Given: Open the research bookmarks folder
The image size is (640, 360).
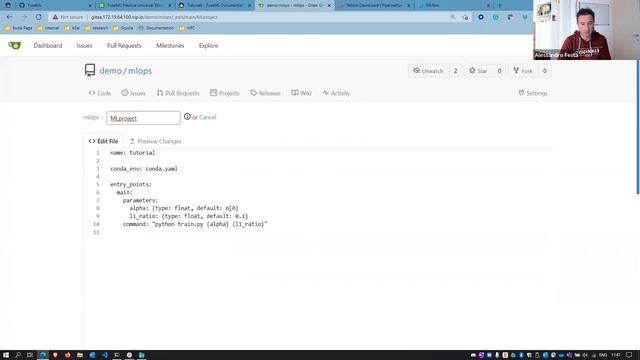Looking at the screenshot, I should coord(96,28).
